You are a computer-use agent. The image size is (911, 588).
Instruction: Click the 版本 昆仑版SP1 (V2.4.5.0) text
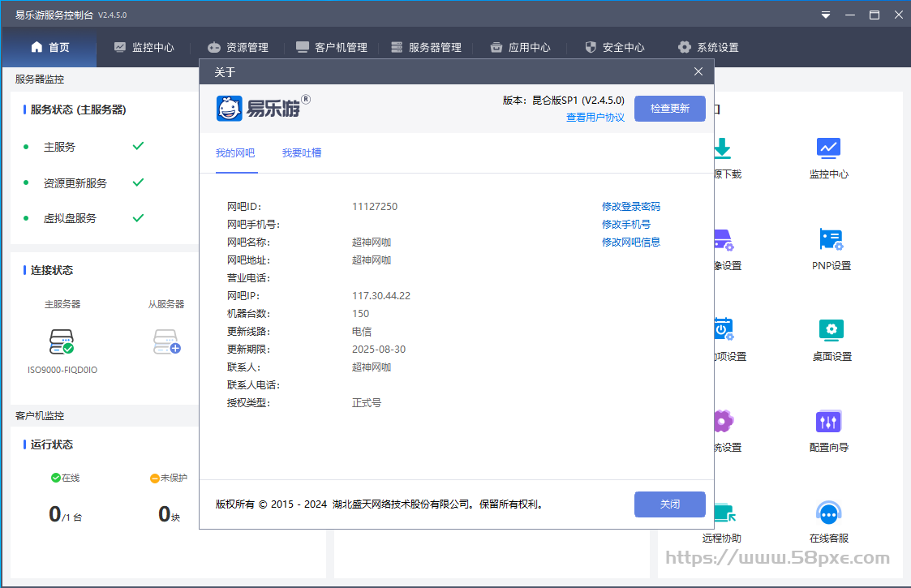[x=564, y=101]
